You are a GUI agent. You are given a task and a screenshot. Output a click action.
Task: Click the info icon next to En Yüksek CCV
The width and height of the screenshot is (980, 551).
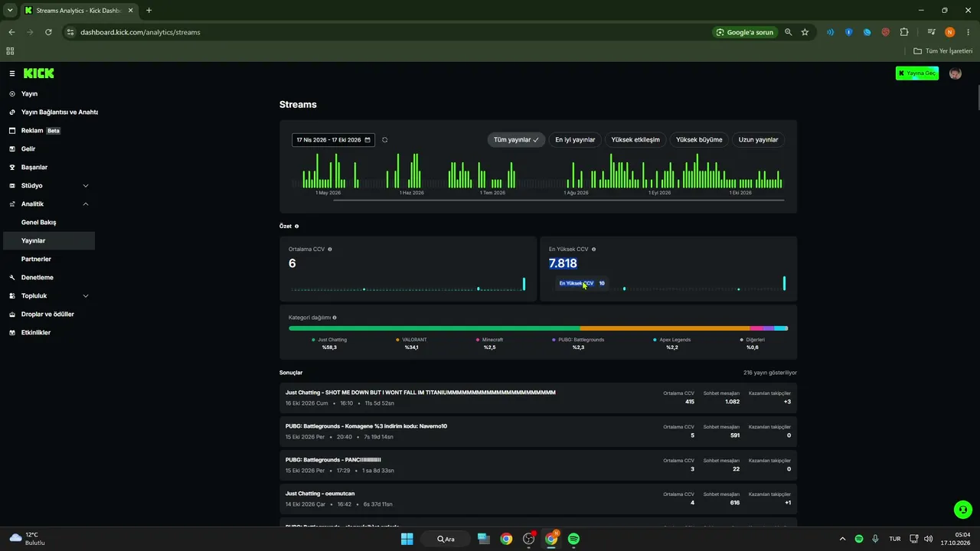click(593, 249)
